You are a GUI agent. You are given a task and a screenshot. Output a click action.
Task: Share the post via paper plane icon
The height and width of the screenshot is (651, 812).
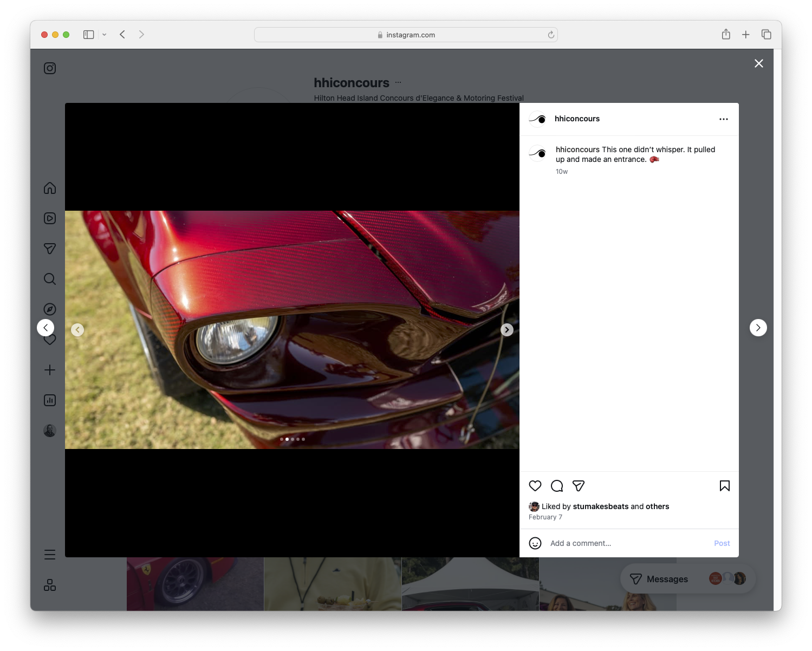579,486
